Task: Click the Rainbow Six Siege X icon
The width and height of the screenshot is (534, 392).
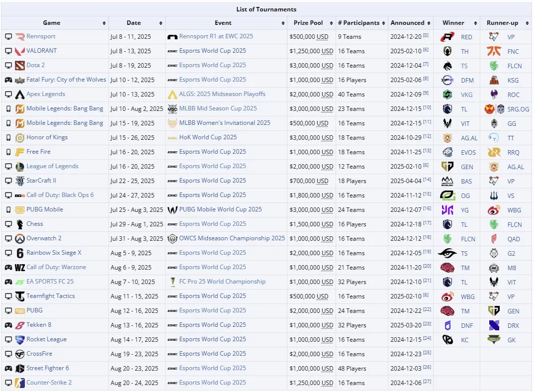Action: pyautogui.click(x=20, y=253)
